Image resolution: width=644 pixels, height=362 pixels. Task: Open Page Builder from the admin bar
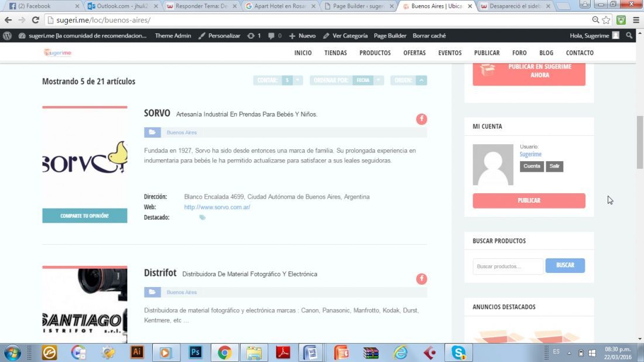coord(390,36)
